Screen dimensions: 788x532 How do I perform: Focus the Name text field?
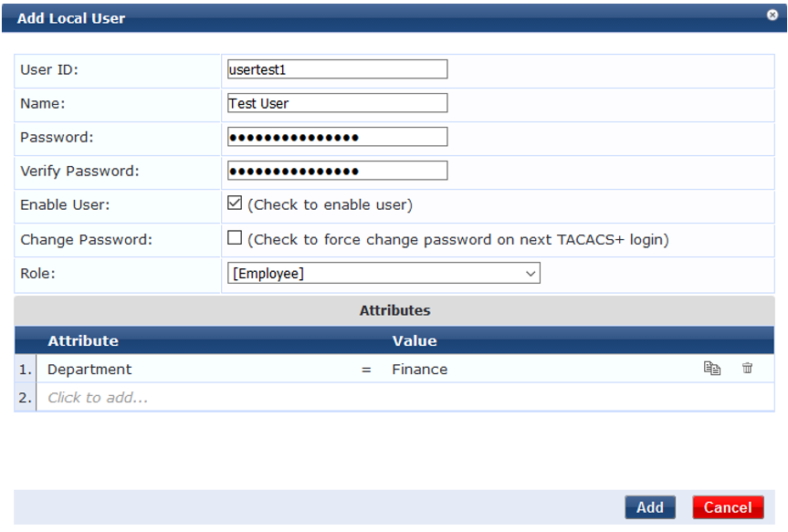[x=337, y=103]
